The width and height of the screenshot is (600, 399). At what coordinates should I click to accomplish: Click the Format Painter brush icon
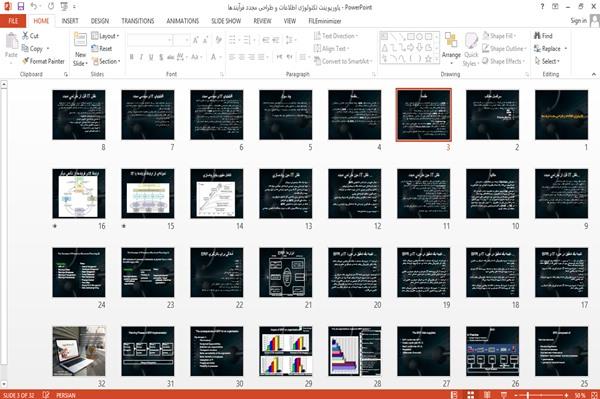click(x=25, y=61)
